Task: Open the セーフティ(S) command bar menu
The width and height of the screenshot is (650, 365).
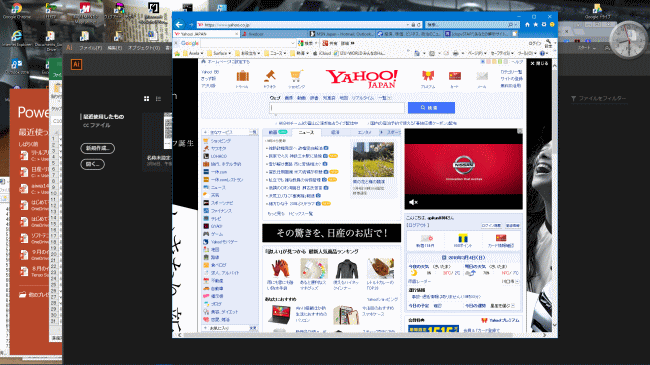Action: 502,54
